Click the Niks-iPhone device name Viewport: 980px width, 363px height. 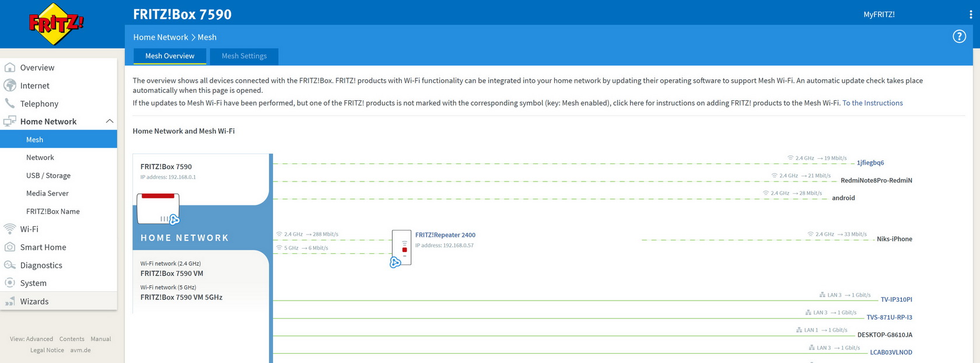895,239
